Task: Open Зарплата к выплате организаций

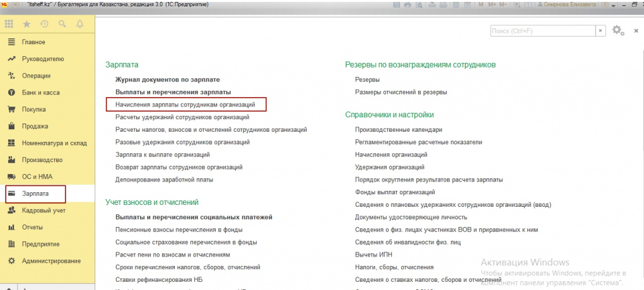Action: click(x=163, y=155)
